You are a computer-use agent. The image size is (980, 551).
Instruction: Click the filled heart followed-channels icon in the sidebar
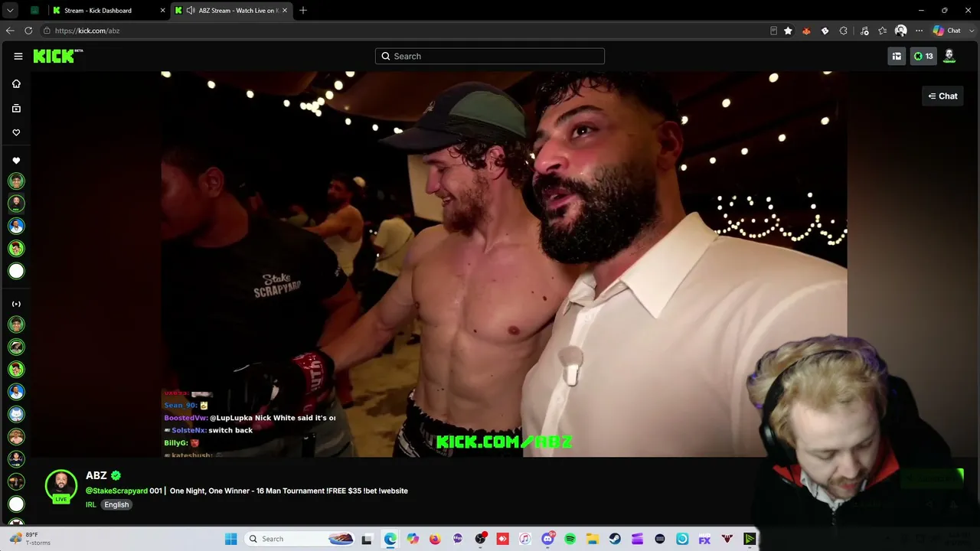16,161
